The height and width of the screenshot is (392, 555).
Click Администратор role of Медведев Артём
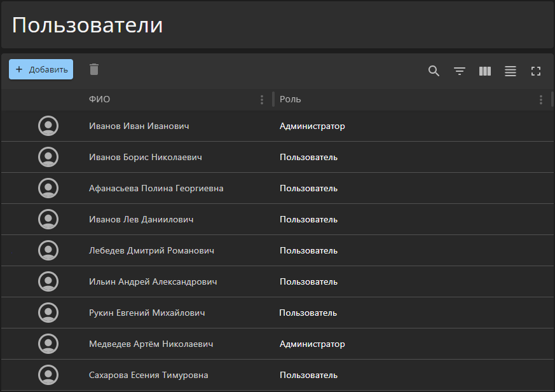tap(312, 344)
